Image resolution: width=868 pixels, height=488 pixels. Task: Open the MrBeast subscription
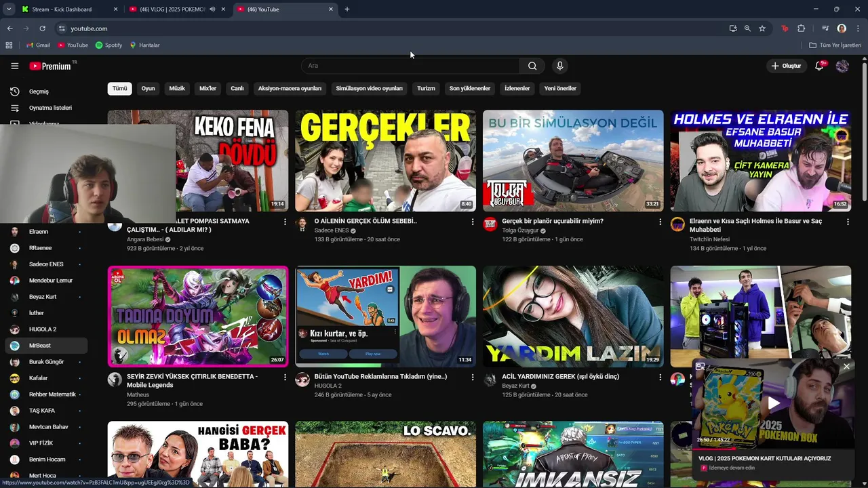tap(46, 346)
